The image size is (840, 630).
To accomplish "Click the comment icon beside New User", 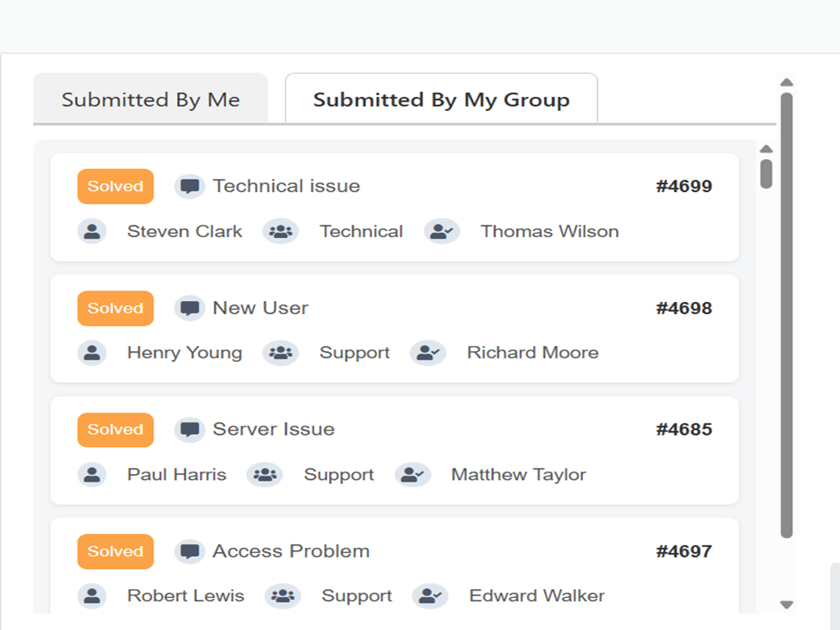I will 189,308.
